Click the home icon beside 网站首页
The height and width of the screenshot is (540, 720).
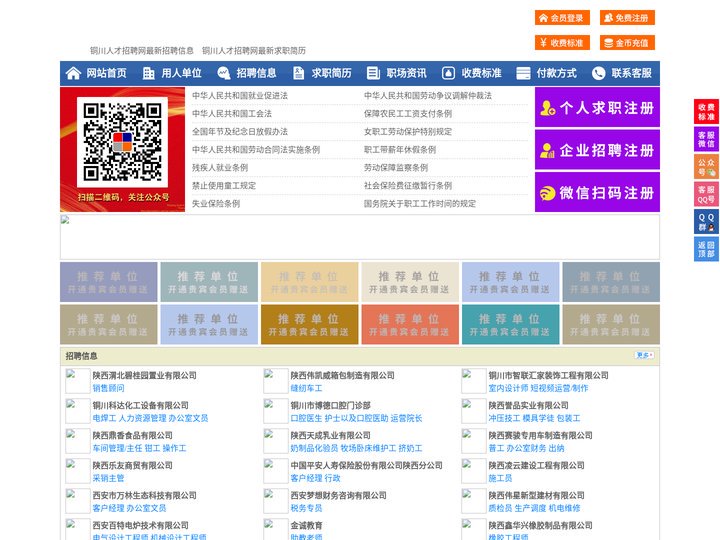pyautogui.click(x=73, y=73)
